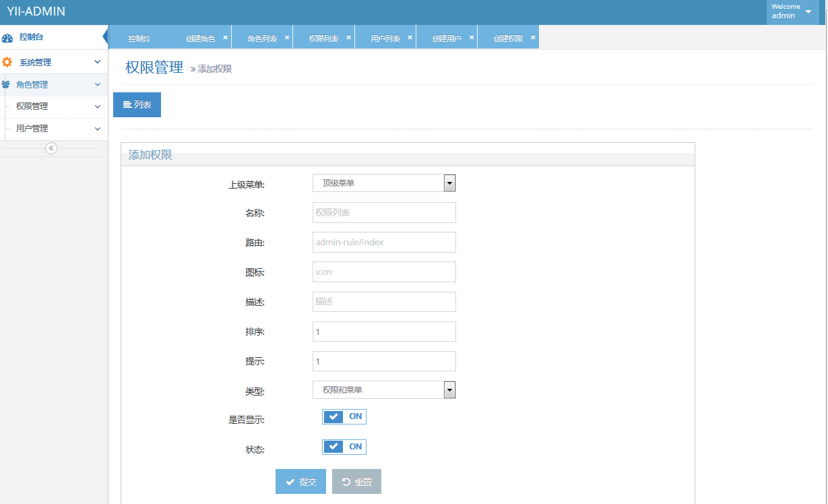Viewport: 828px width, 504px height.
Task: Click the 提交 submit button
Action: click(x=300, y=482)
